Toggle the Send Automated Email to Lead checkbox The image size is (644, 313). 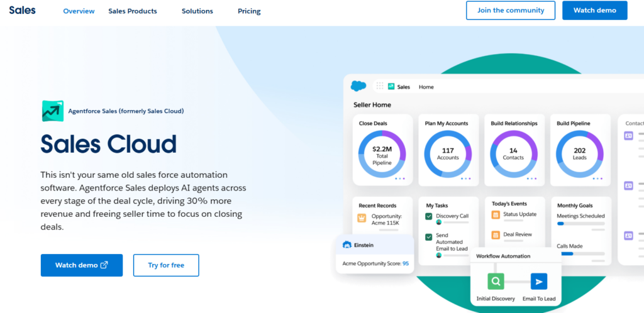point(429,237)
